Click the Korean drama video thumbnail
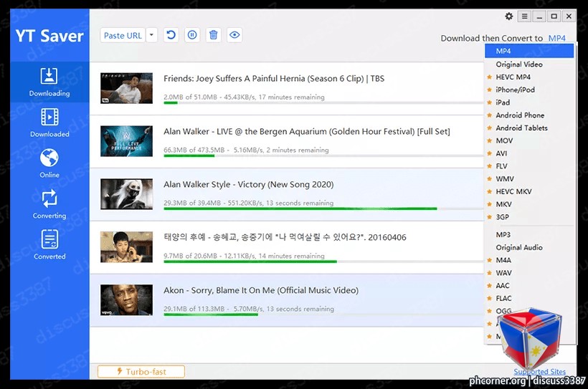This screenshot has width=588, height=389. click(126, 247)
